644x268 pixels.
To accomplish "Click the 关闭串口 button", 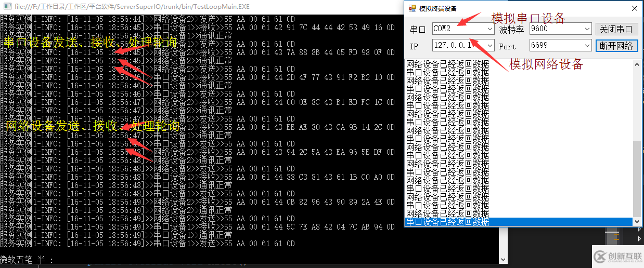I will [x=616, y=29].
